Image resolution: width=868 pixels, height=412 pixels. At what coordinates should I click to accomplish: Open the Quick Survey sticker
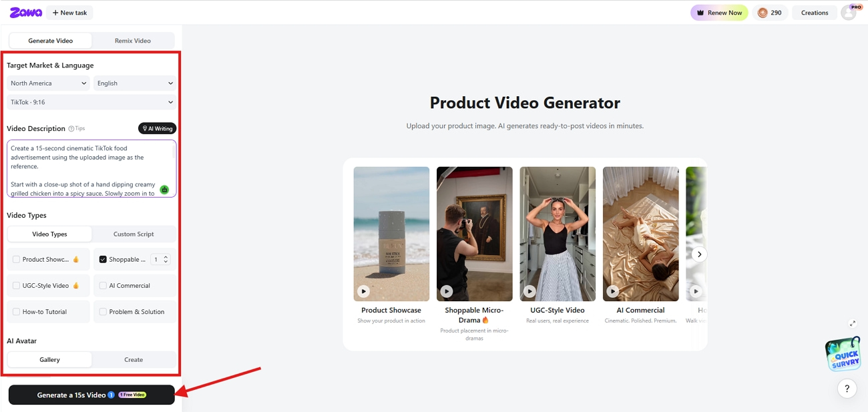843,354
